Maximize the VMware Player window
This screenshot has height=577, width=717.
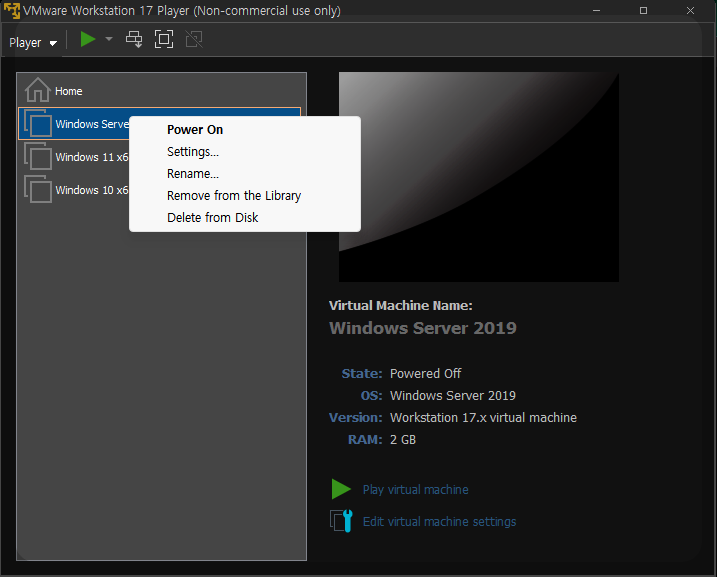click(643, 11)
